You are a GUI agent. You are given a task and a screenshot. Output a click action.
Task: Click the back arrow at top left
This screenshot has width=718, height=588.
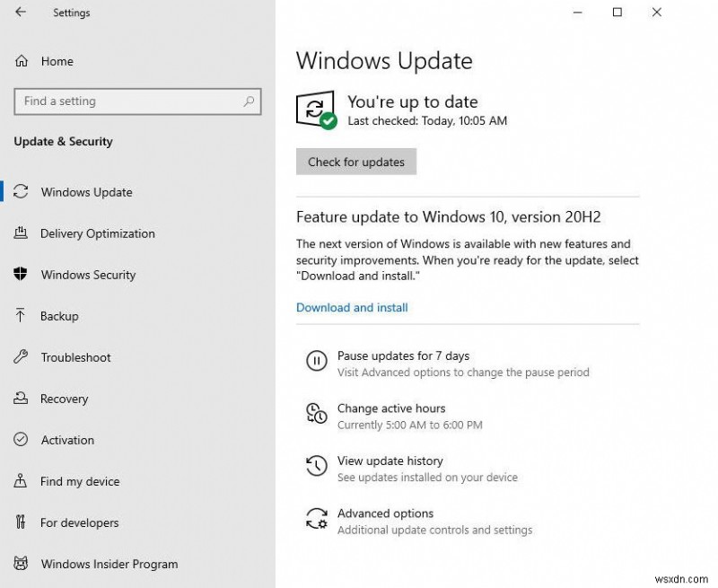18,13
